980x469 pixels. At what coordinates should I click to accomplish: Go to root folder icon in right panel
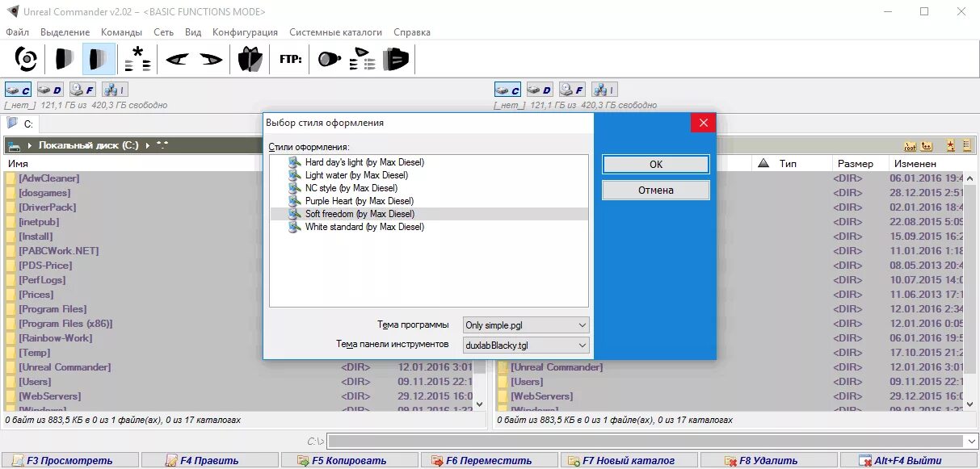911,145
